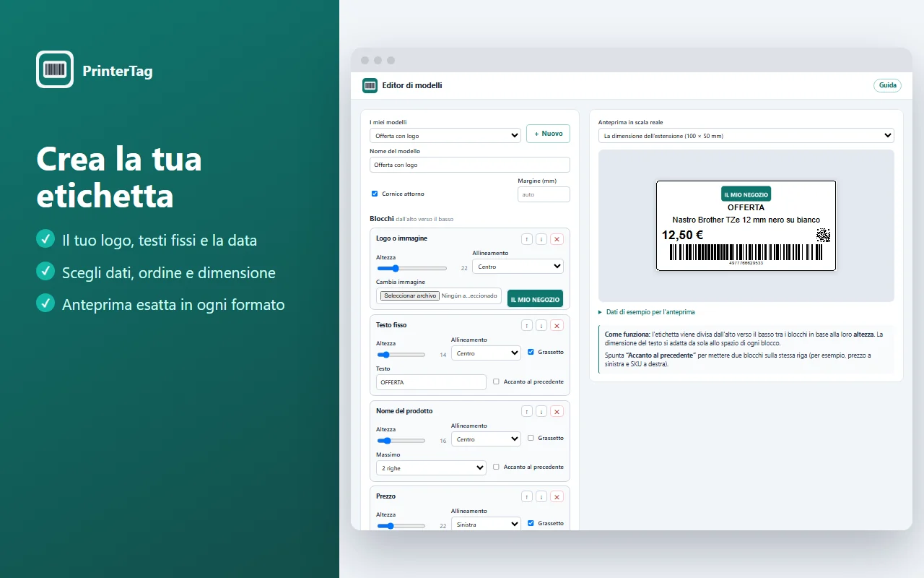Click the Margine (mm) input field
The height and width of the screenshot is (578, 924).
(x=544, y=194)
